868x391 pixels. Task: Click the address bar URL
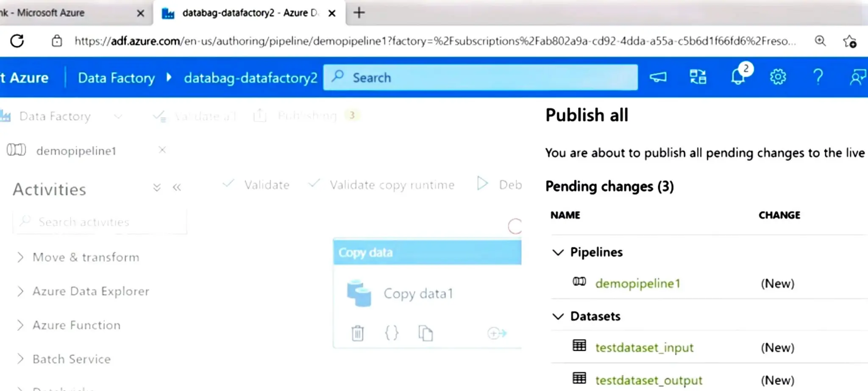point(435,41)
